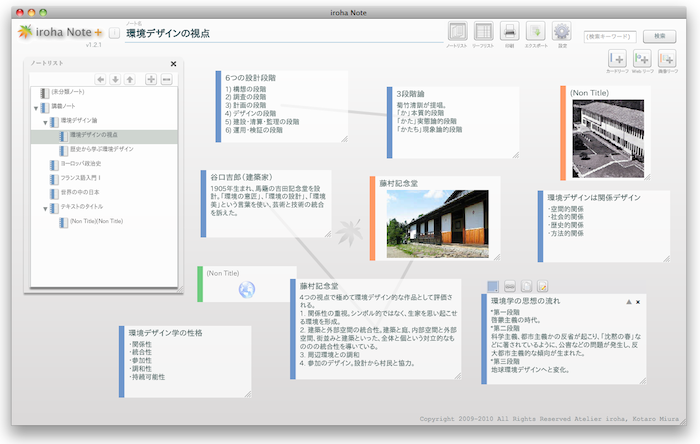This screenshot has width=700, height=444.
Task: Collapse the テキストのタイトル tree node
Action: point(45,208)
